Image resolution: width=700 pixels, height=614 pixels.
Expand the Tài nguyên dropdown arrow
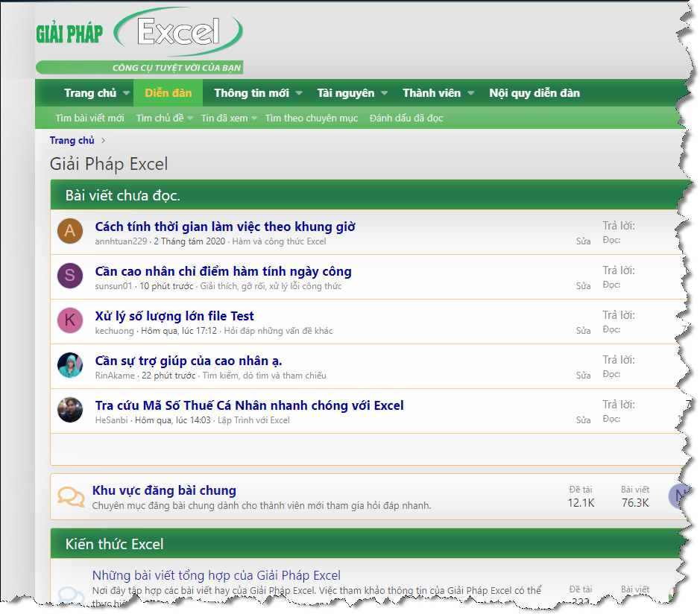point(385,93)
